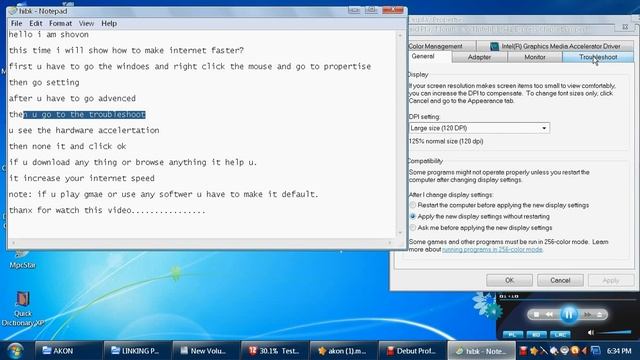Switch to the New Volu... taskbar window
This screenshot has height=360, width=640.
206,351
